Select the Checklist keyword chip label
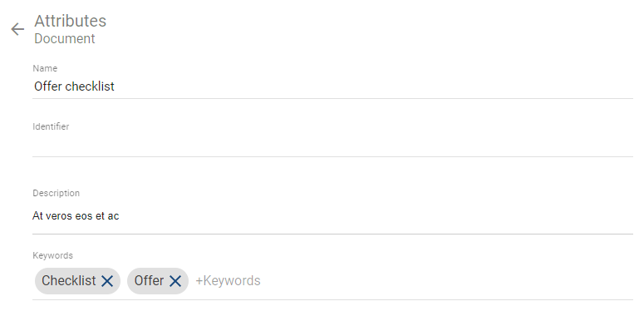This screenshot has width=644, height=311. tap(69, 280)
